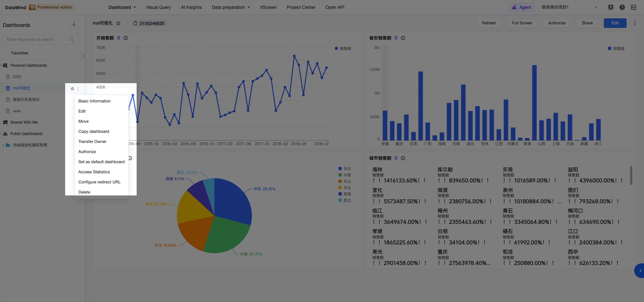Select Transfer Owner in the context menu
Screen dimensions: 644x302
[x=92, y=142]
